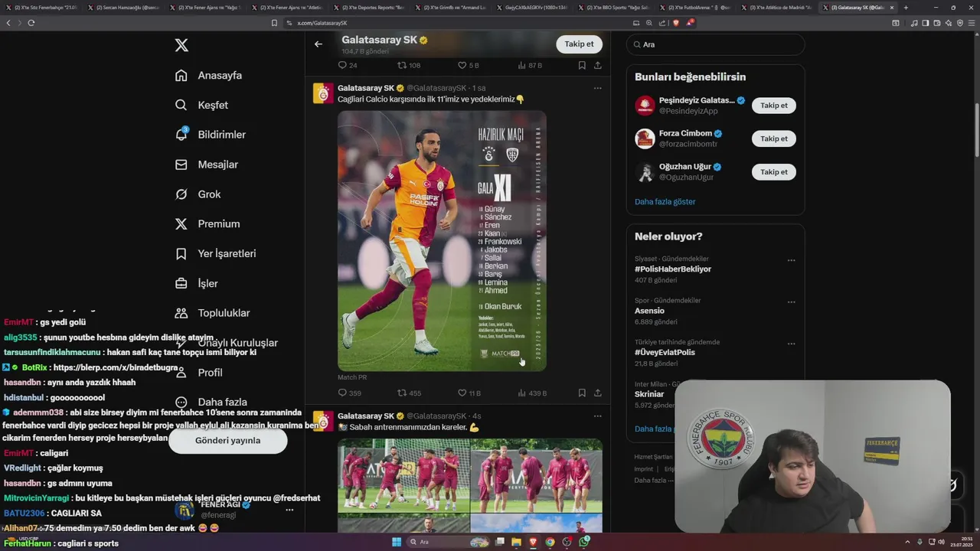
Task: Click the Yer İşaretleri bookmark icon
Action: coord(181,253)
